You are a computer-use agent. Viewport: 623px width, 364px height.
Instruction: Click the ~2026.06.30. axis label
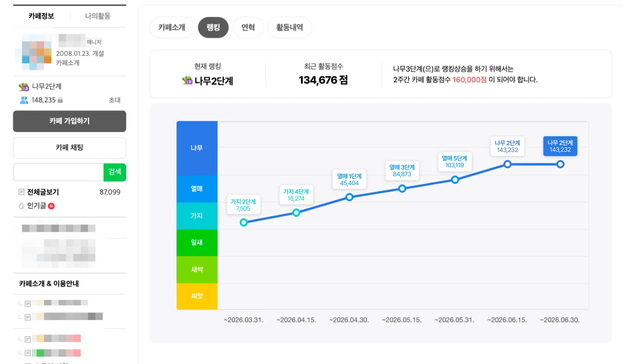(560, 320)
